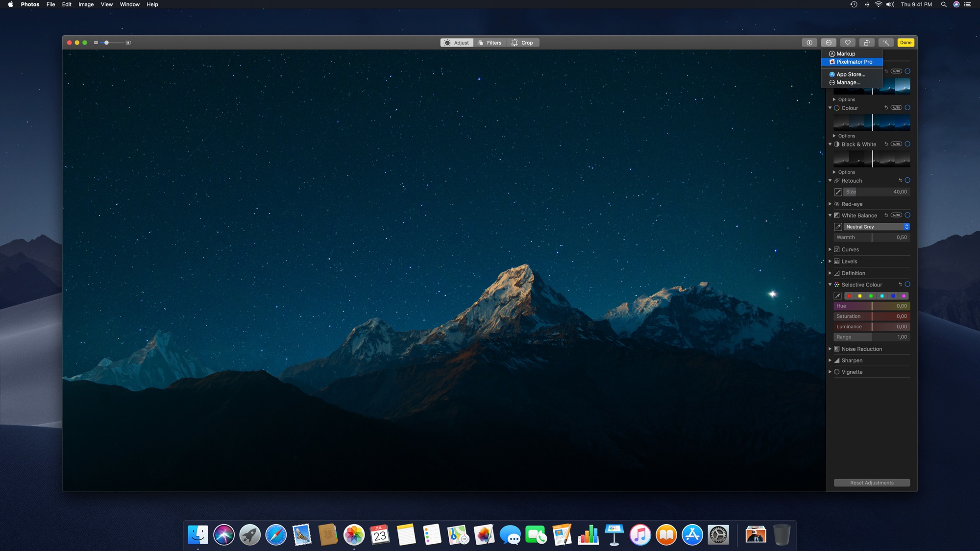This screenshot has width=980, height=551.
Task: Expand the Curves section
Action: 830,249
